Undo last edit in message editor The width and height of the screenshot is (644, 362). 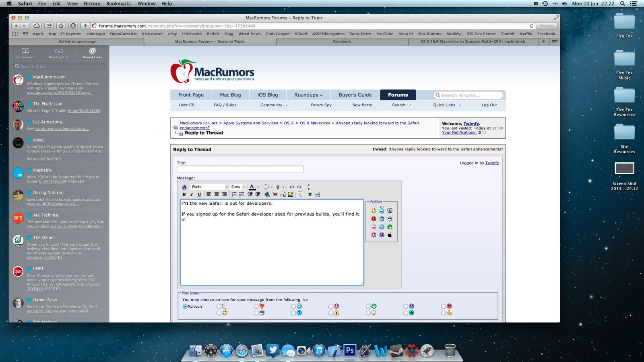292,187
